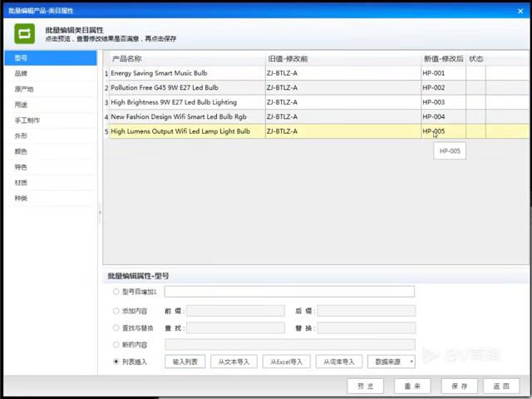Click old value ZJ-BTLZ-A in row 3
This screenshot has width=532, height=399.
point(343,102)
